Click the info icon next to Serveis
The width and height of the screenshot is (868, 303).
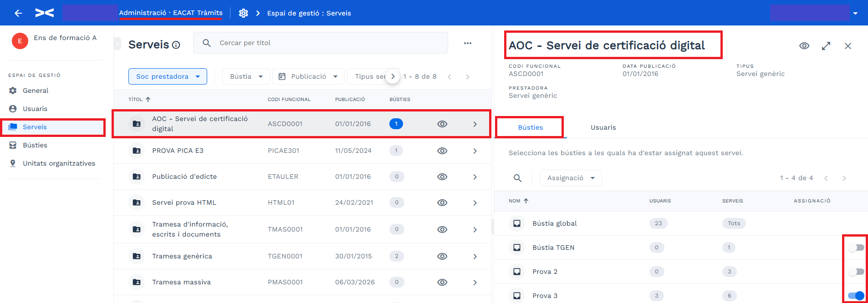[x=176, y=45]
